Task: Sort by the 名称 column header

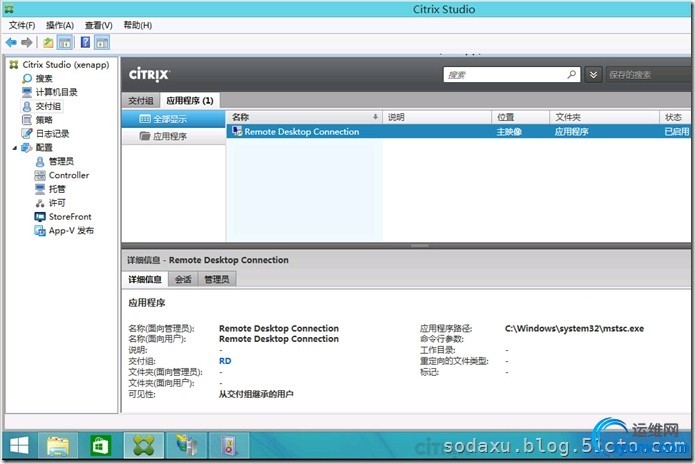Action: pyautogui.click(x=304, y=117)
